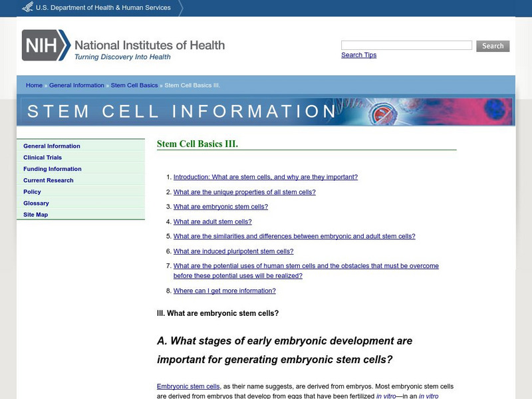Click the NIH logo badge
532x399 pixels.
46,45
